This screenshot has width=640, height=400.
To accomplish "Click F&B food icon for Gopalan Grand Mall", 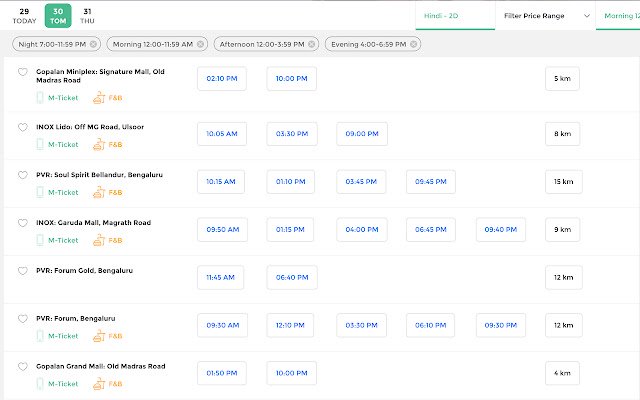I will coord(99,384).
